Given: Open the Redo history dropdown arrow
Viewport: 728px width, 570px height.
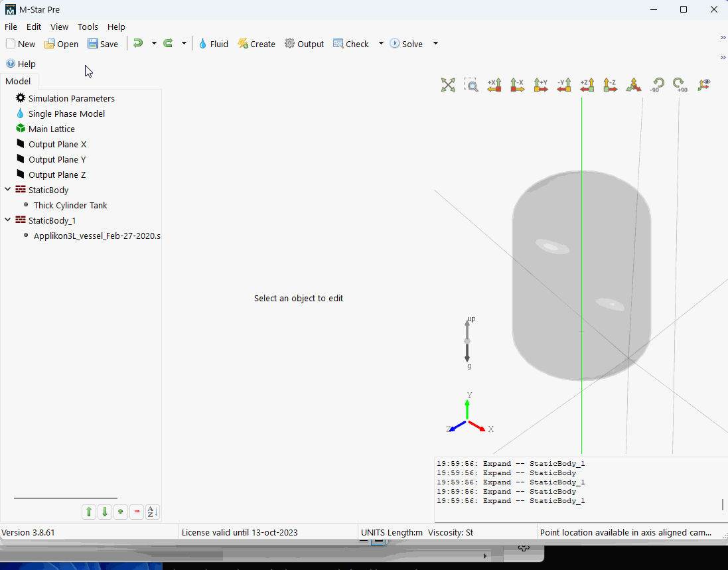Looking at the screenshot, I should coord(184,44).
